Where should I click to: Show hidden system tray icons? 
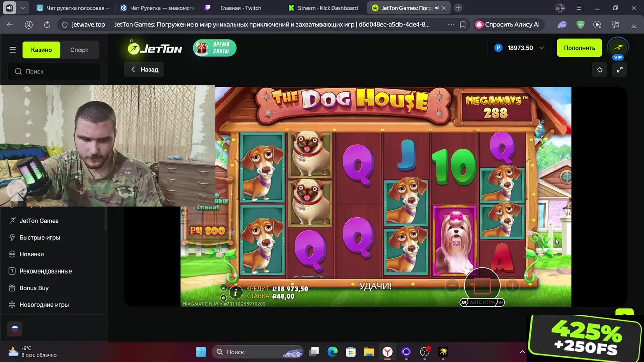click(522, 352)
